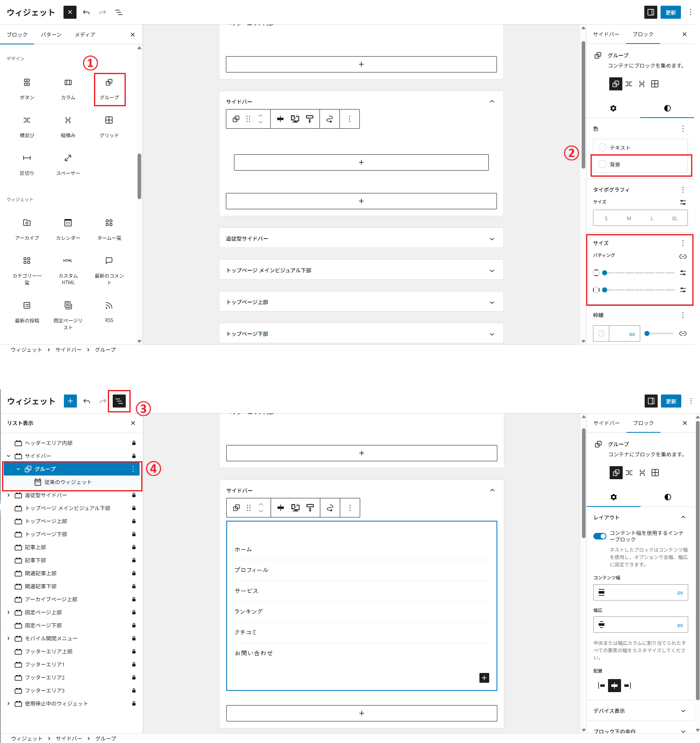The height and width of the screenshot is (743, 700).
Task: Select 従来のウィジェット in list view
Action: point(68,482)
